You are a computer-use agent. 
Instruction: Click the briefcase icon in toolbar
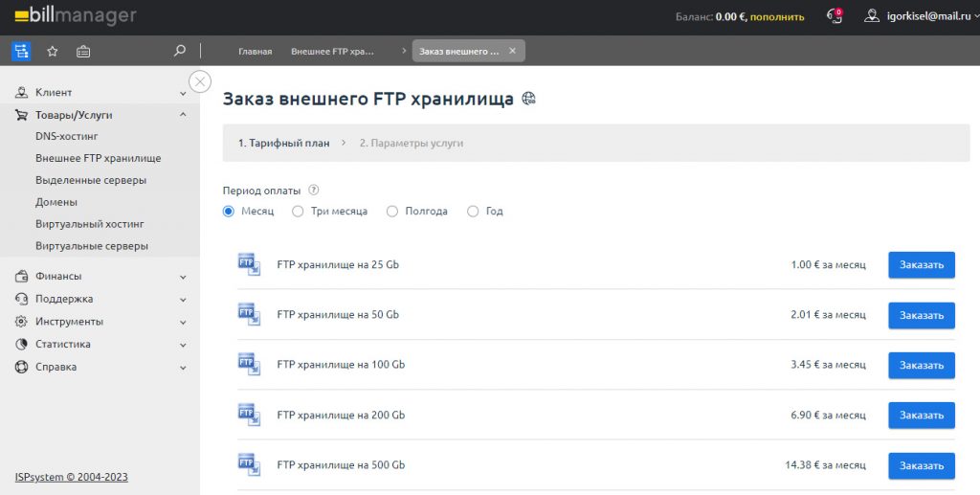point(83,52)
